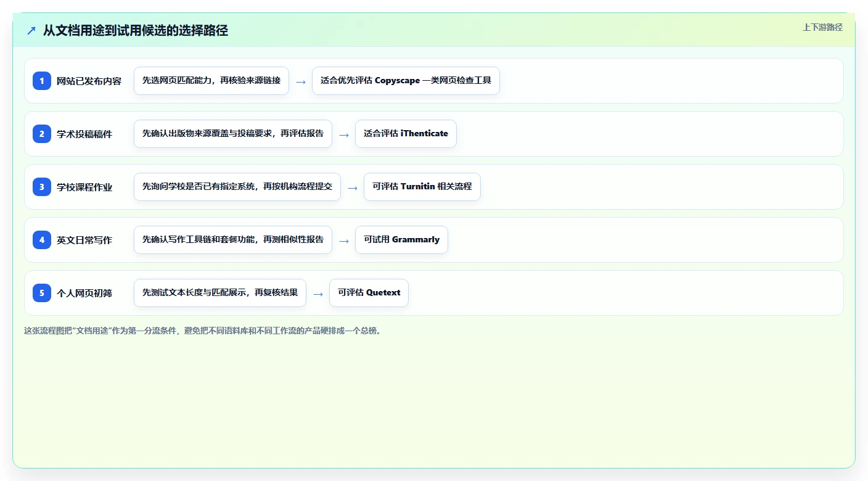Select step number badge 3
868x481 pixels.
42,187
